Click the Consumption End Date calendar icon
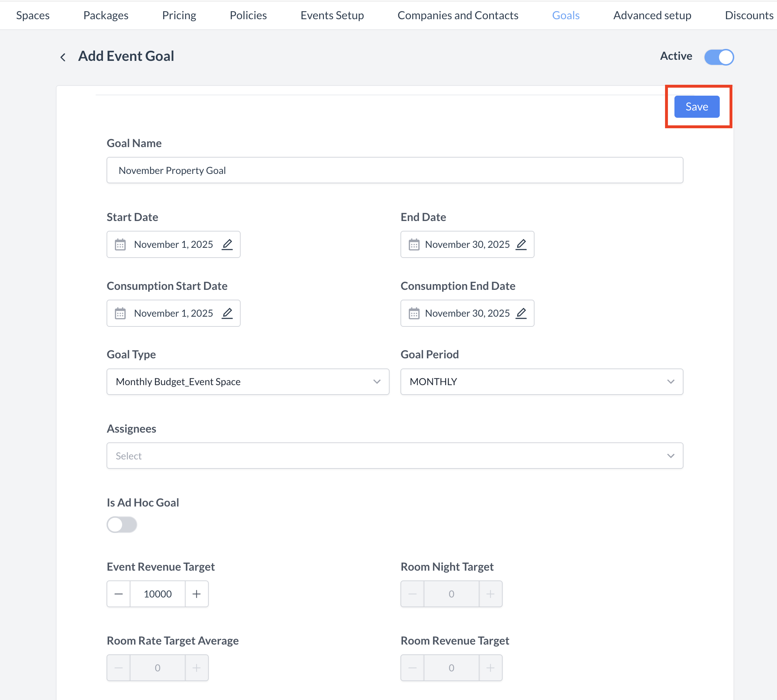The image size is (777, 700). tap(414, 313)
